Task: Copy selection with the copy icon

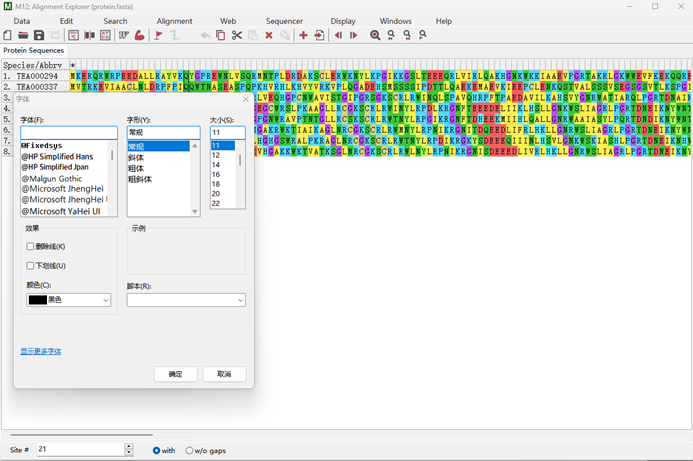Action: click(x=221, y=35)
